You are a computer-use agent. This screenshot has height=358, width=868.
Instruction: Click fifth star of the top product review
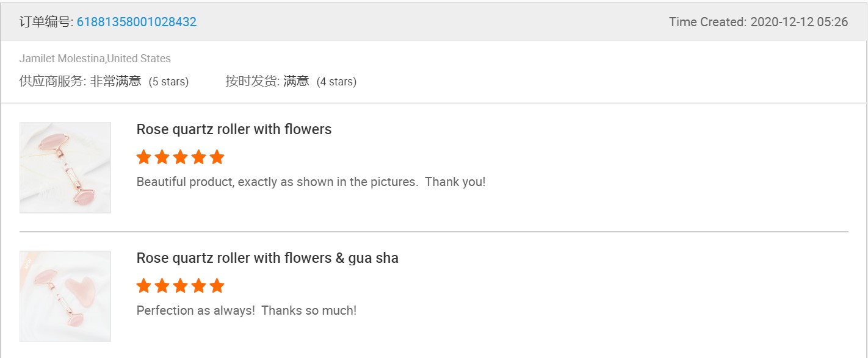click(x=217, y=157)
